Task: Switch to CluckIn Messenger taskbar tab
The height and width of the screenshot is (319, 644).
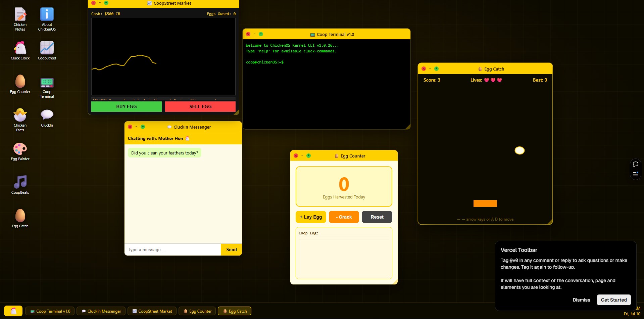Action: (101, 311)
